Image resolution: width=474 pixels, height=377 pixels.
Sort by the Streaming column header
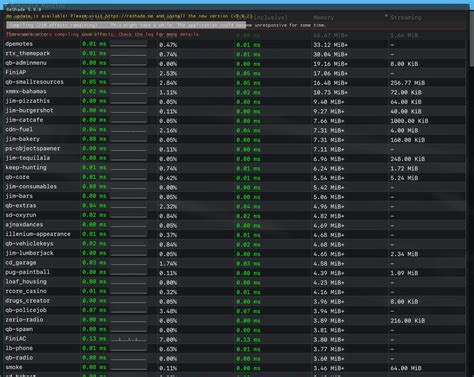[406, 18]
